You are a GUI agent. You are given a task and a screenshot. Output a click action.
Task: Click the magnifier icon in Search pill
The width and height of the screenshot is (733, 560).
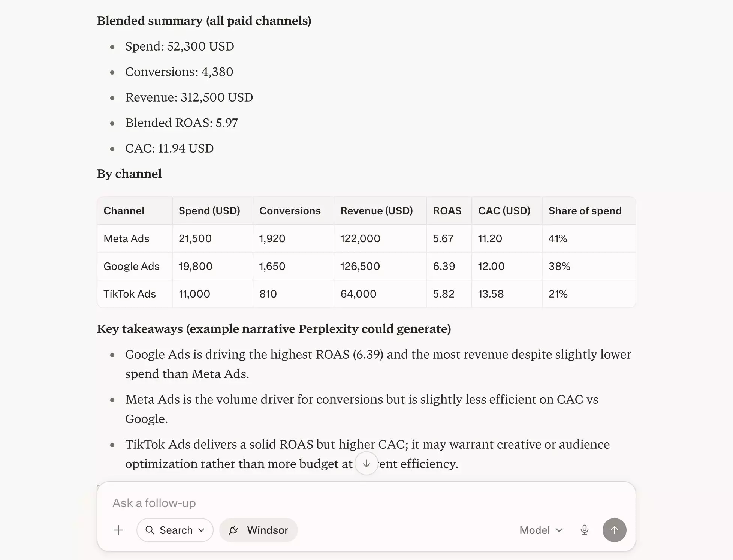click(x=150, y=530)
